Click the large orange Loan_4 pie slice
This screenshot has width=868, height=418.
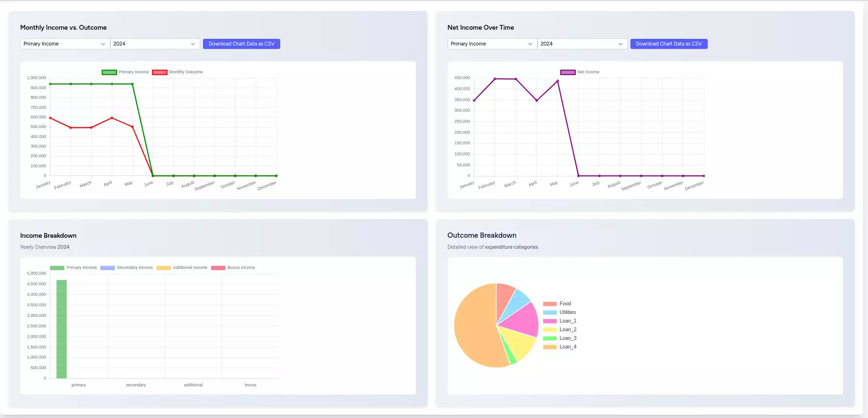click(x=475, y=331)
